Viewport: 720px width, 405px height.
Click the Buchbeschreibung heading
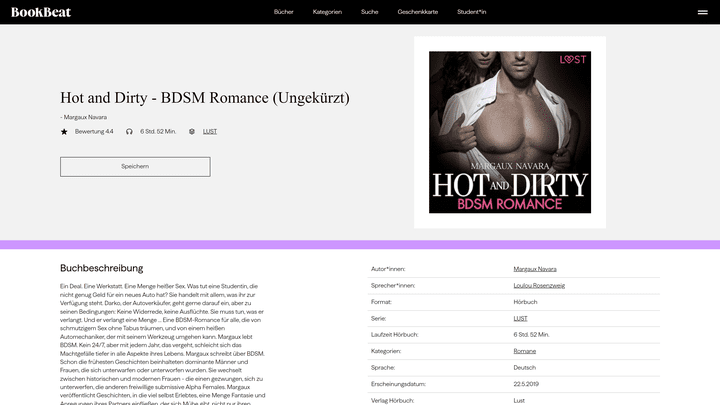(x=101, y=268)
